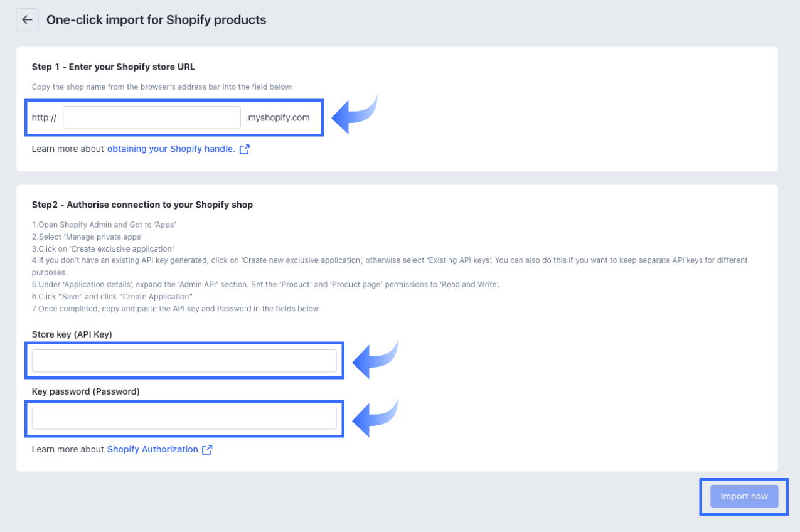Select the Key password input box
The image size is (800, 532).
pyautogui.click(x=184, y=418)
